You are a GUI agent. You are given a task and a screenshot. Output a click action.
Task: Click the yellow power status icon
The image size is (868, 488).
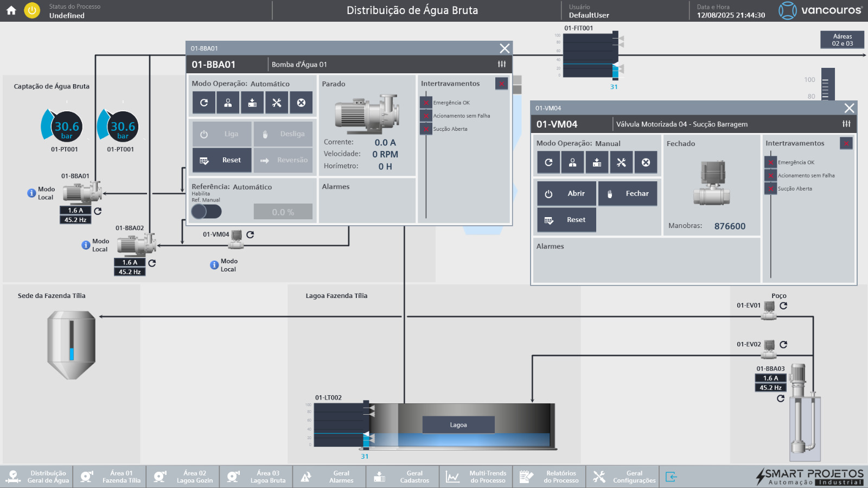click(x=32, y=10)
